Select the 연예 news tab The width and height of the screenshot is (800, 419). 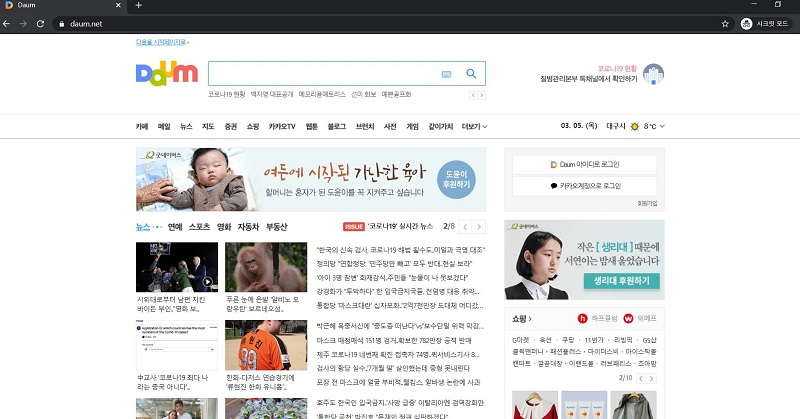coord(175,227)
